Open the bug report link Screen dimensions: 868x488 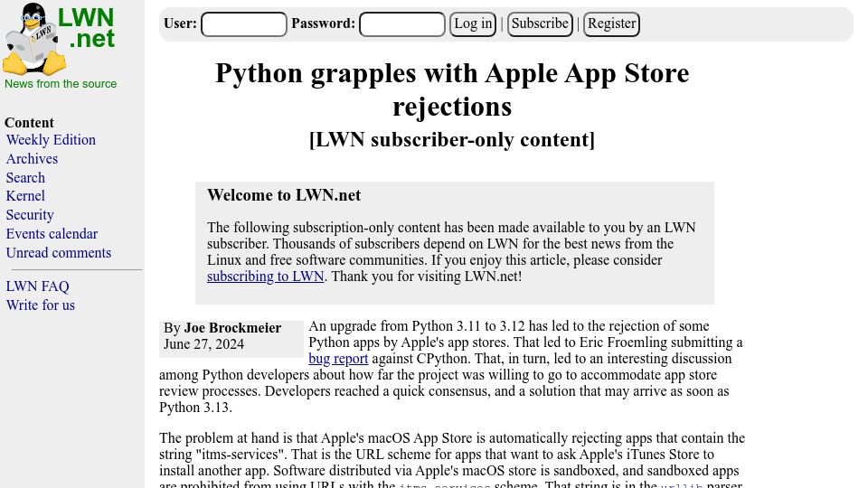[338, 359]
